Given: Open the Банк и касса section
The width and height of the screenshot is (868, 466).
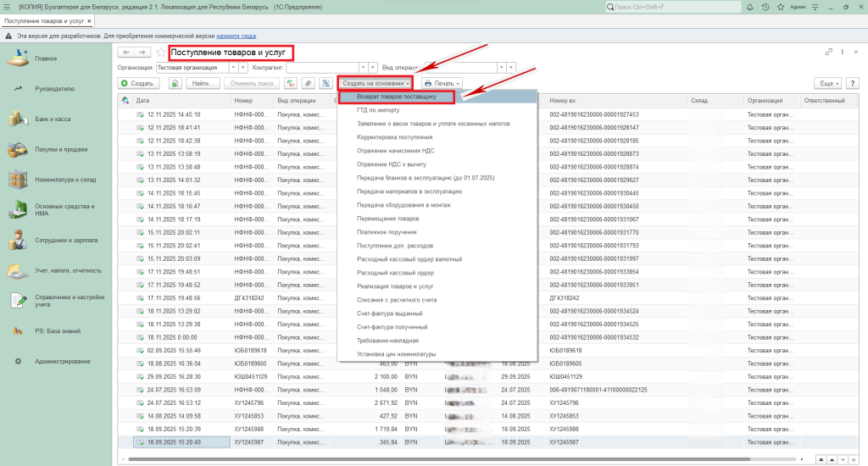Looking at the screenshot, I should click(x=53, y=119).
